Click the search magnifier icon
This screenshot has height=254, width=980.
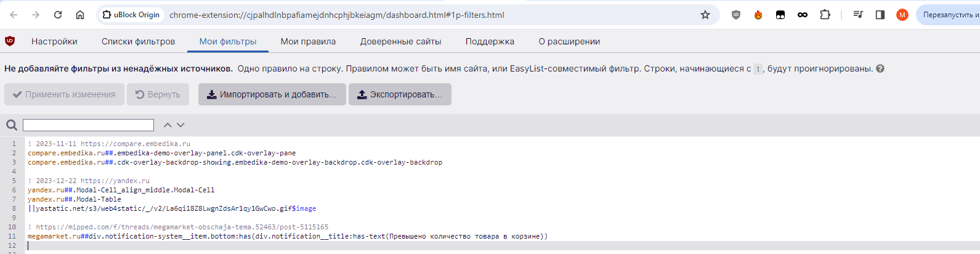11,125
